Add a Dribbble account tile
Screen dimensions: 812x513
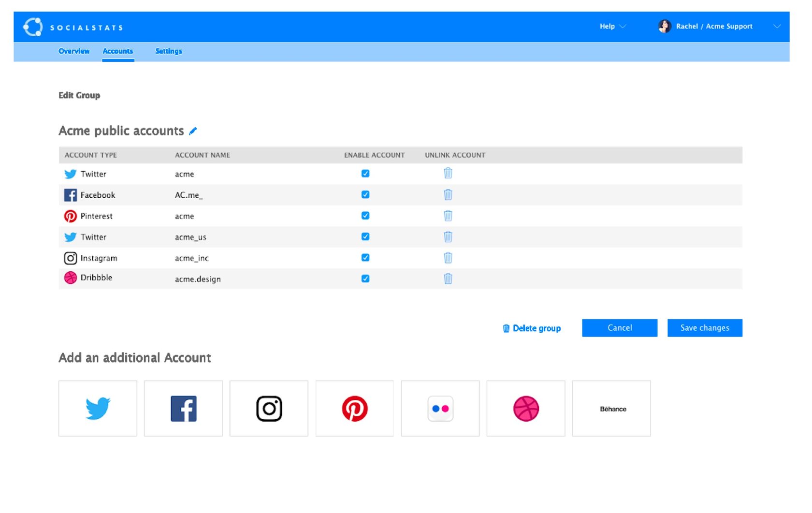(x=525, y=409)
